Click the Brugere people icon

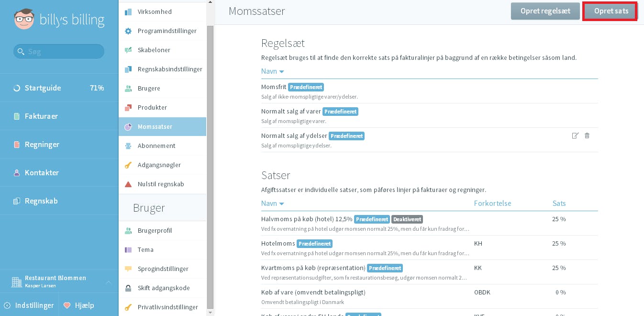click(x=128, y=89)
